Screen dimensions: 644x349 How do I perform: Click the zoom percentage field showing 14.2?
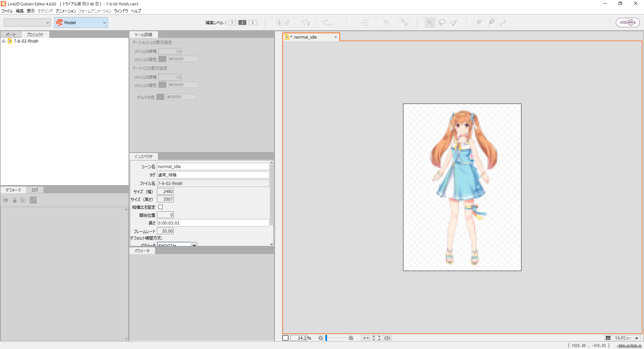299,338
